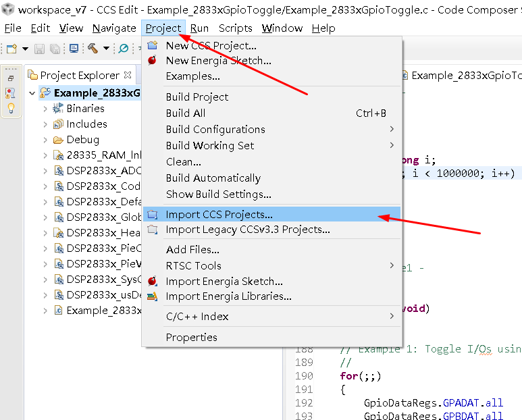Choose Import CCS Projects menu entry
This screenshot has width=522, height=420.
(271, 214)
